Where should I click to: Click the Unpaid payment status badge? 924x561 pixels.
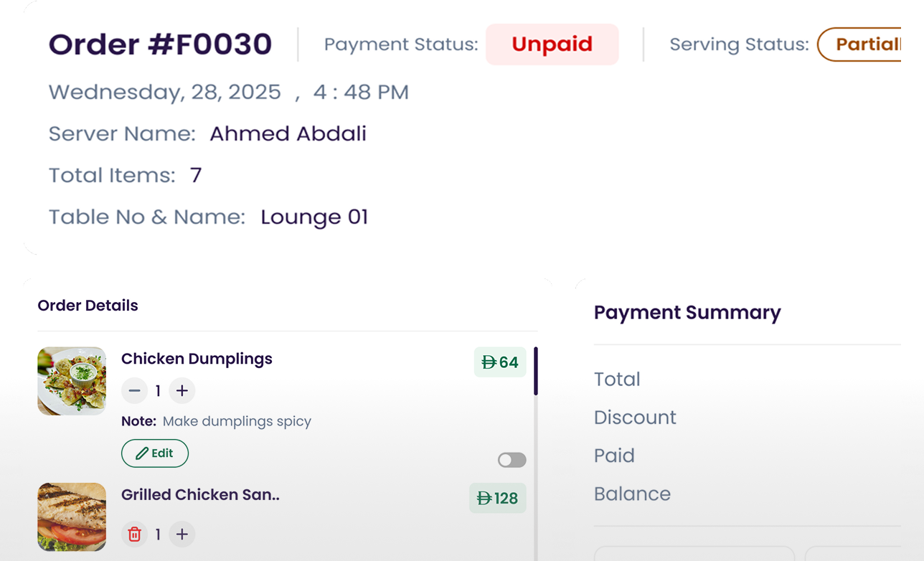552,44
